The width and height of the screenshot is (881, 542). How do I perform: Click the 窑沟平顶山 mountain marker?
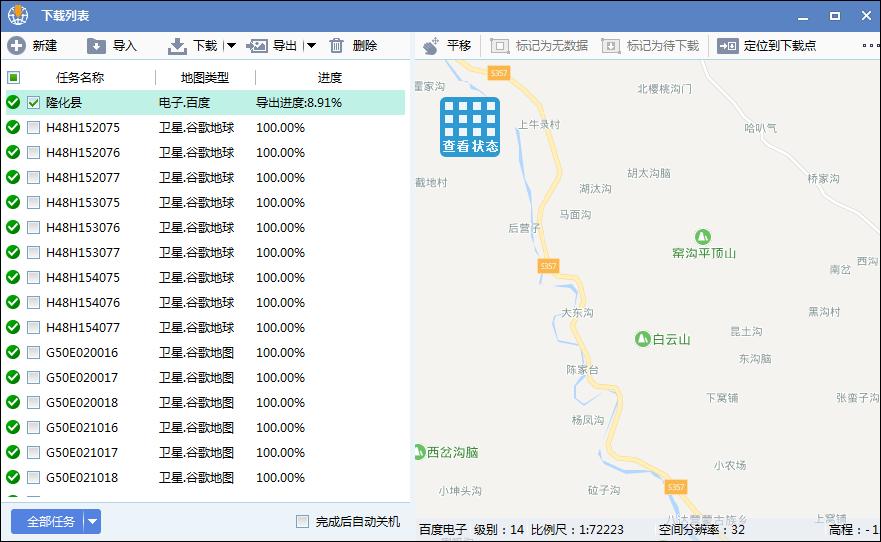click(x=703, y=236)
